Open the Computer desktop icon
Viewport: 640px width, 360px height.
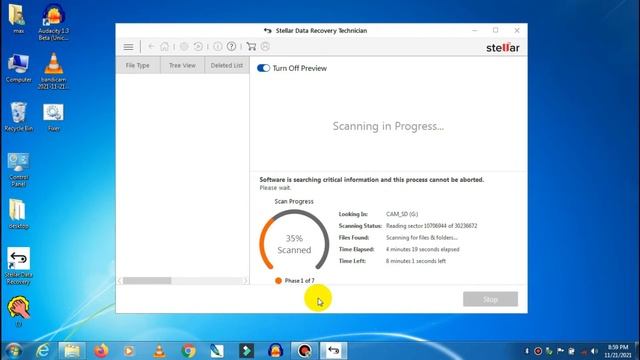18,69
